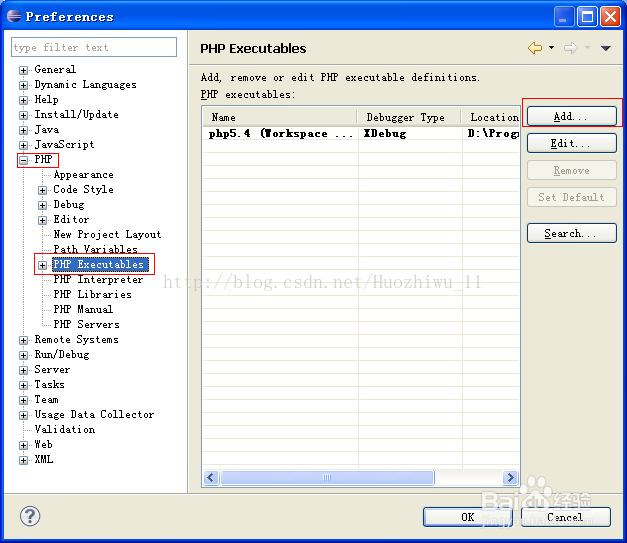627x543 pixels.
Task: Click the Eclipse icon in title bar
Action: point(14,16)
